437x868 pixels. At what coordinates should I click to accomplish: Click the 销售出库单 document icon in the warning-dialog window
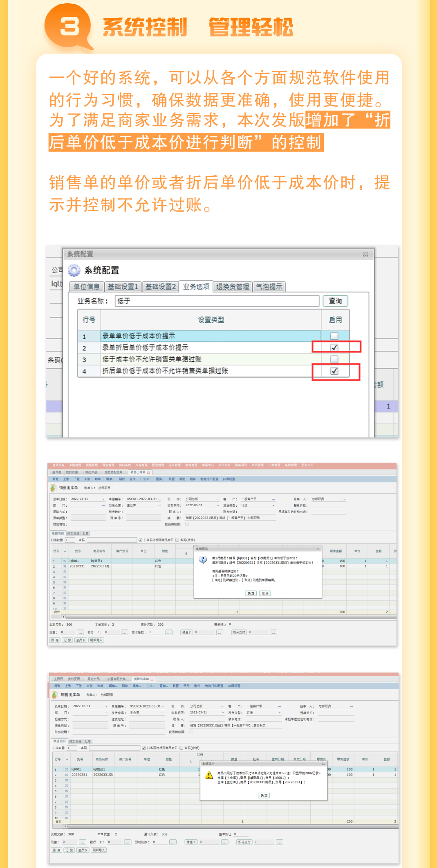(55, 694)
